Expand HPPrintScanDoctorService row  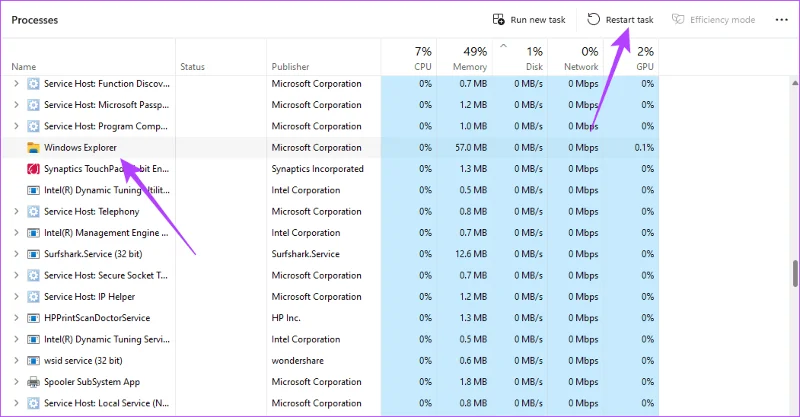click(16, 318)
